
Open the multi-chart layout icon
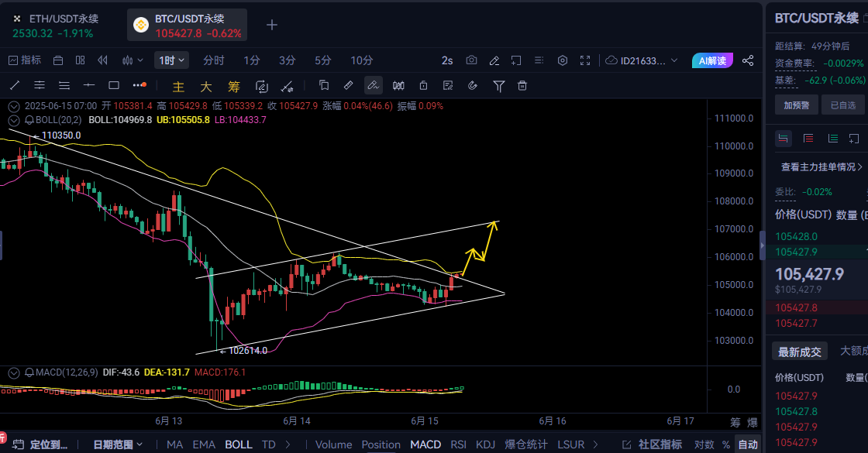81,60
